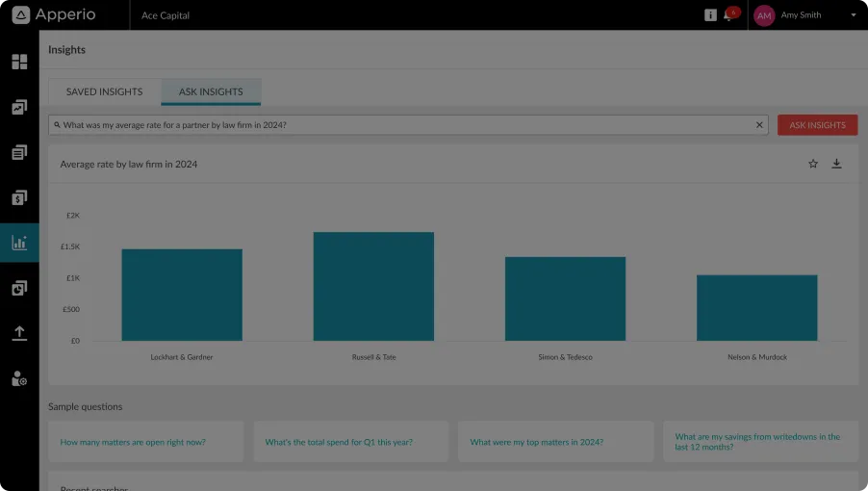Viewport: 868px width, 491px height.
Task: Open the trending chart sidebar icon
Action: coord(19,107)
